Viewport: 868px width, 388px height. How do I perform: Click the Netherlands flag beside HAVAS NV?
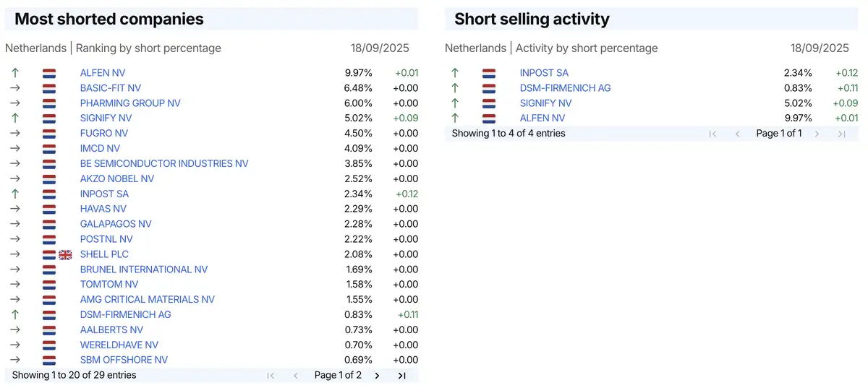click(x=49, y=210)
